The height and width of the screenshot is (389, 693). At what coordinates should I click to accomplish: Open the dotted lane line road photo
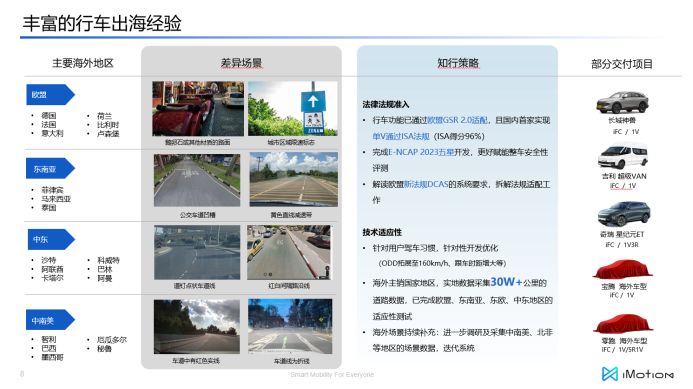197,252
